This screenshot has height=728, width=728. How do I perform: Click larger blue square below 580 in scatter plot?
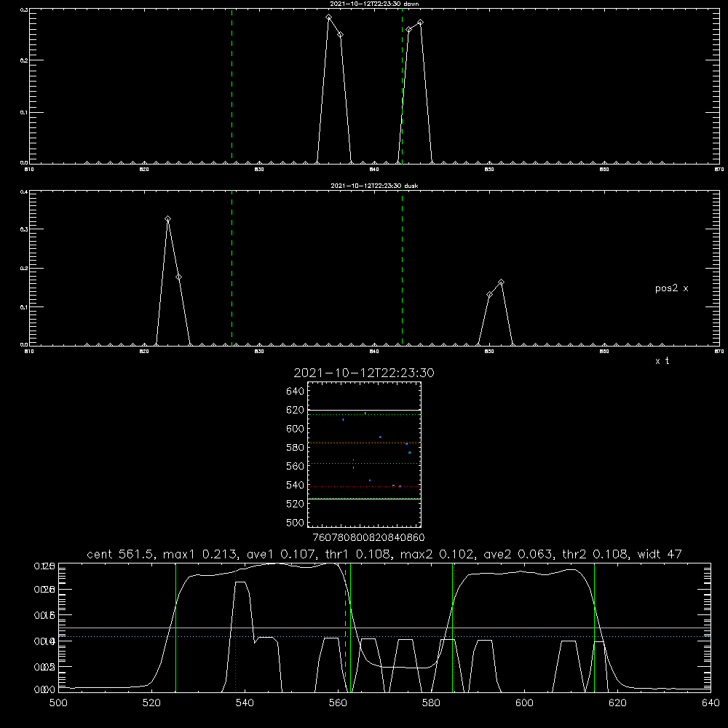point(409,452)
